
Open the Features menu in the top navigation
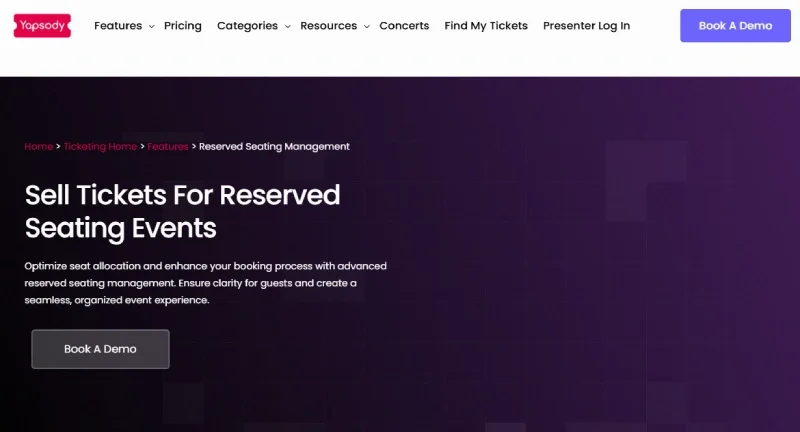(x=118, y=26)
